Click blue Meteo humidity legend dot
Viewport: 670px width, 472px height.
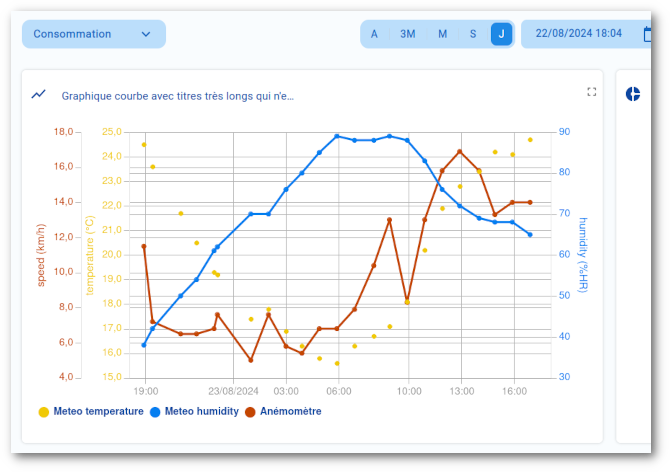click(155, 411)
